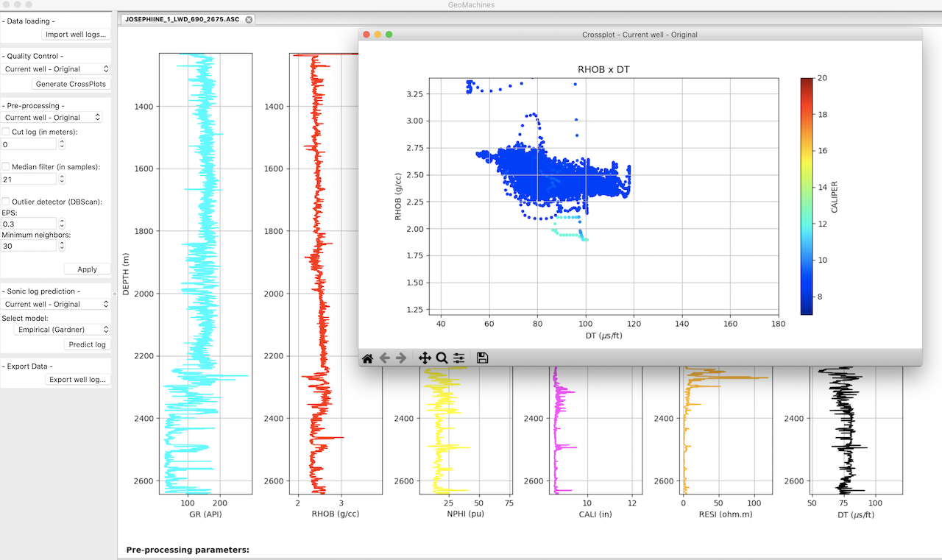Adjust the EPS value stepper
Screen dimensions: 942x560
pos(62,223)
